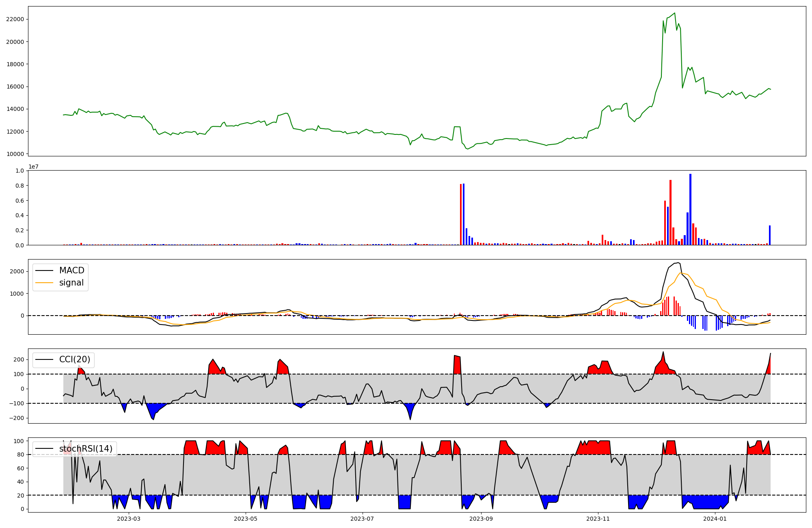Click the CCI(20) legend entry
The image size is (812, 528).
pyautogui.click(x=75, y=359)
